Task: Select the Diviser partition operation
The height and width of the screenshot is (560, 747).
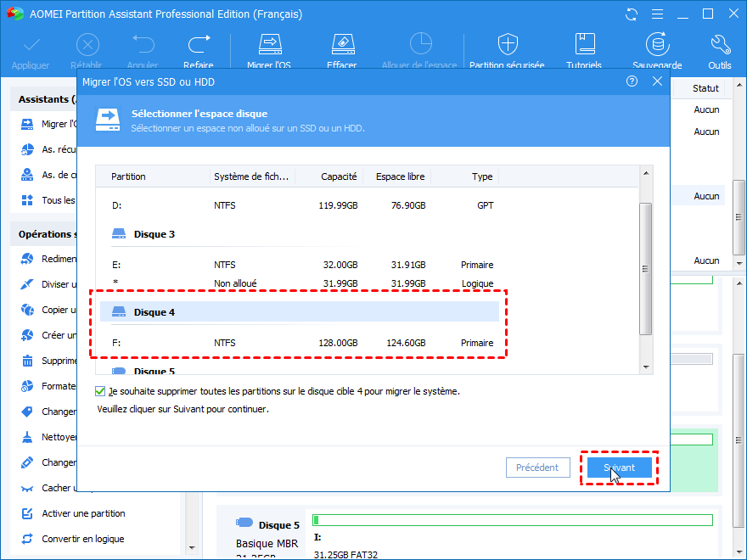Action: click(48, 284)
